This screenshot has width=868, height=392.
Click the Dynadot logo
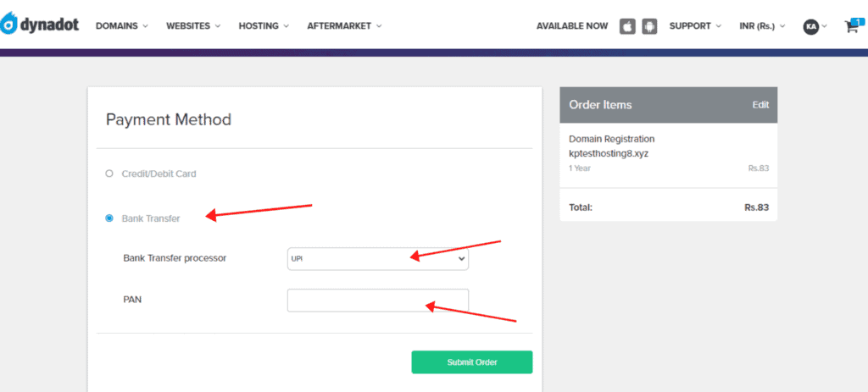[x=40, y=25]
